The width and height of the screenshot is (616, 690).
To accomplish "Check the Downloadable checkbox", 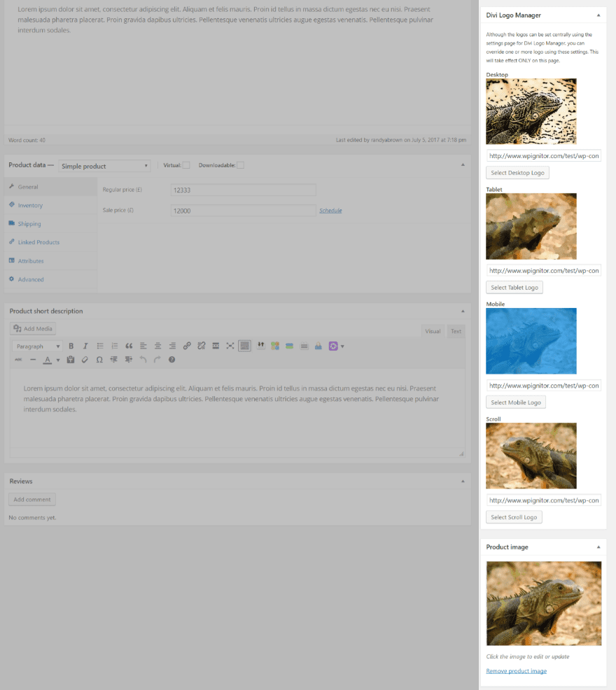I will point(240,165).
